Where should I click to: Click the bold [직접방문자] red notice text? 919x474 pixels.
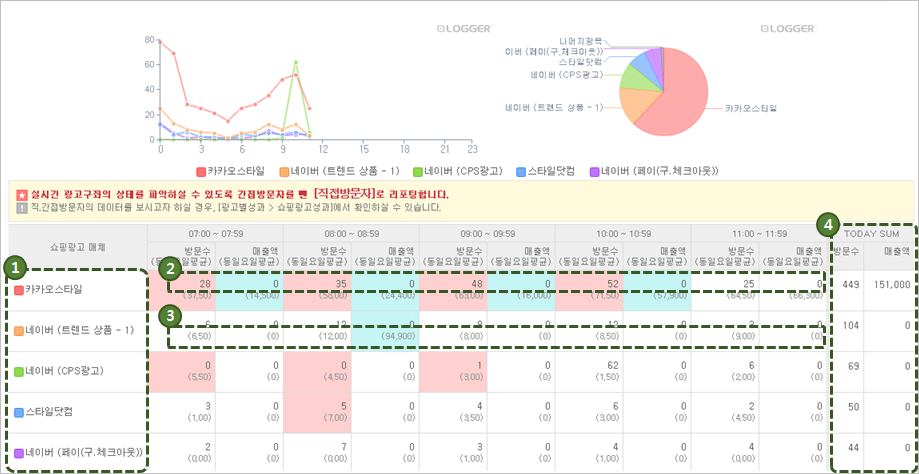pyautogui.click(x=344, y=193)
